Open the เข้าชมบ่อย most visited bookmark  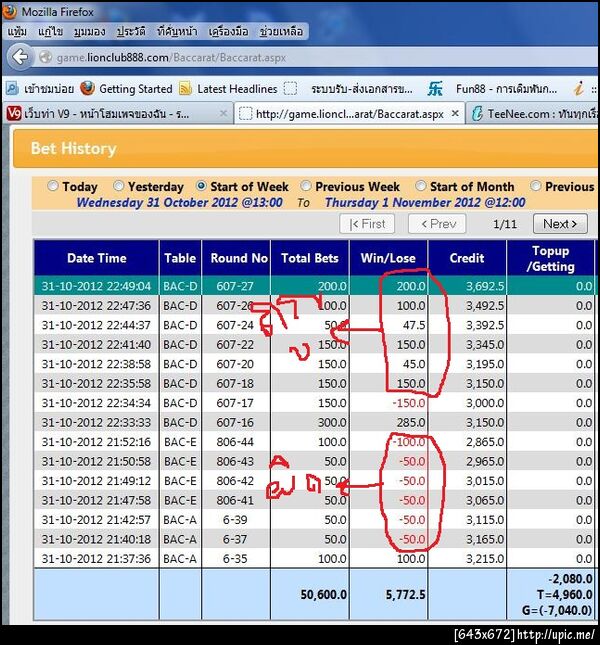click(x=40, y=89)
